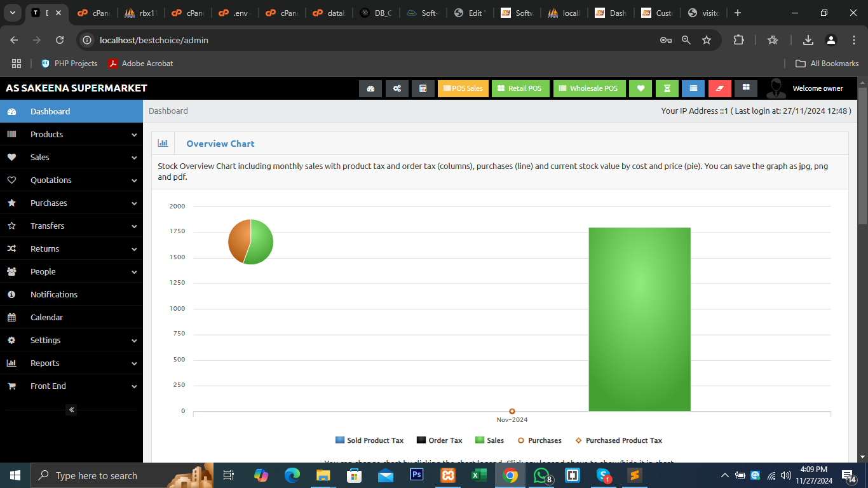Viewport: 868px width, 488px height.
Task: Open the settings cogs icon in header
Action: (397, 88)
